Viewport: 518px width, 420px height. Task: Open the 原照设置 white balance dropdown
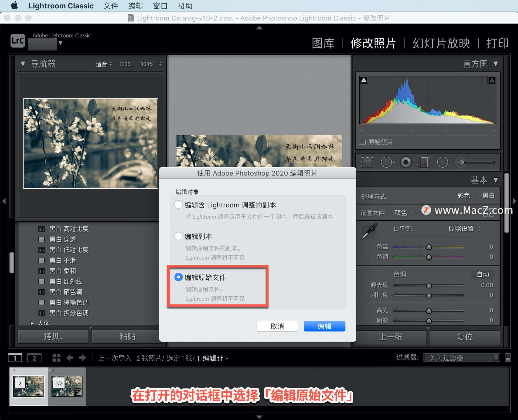click(x=464, y=229)
